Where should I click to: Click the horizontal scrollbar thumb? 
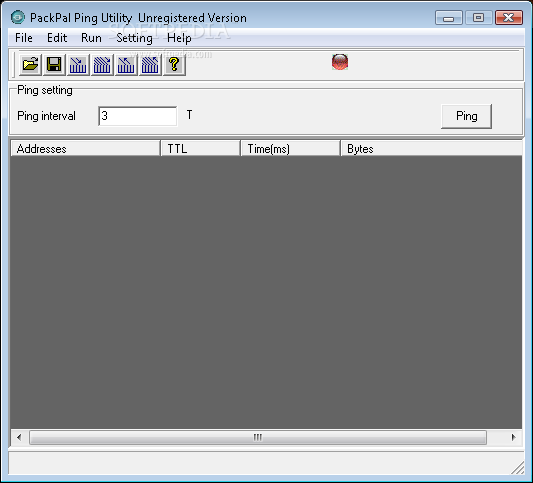[258, 437]
